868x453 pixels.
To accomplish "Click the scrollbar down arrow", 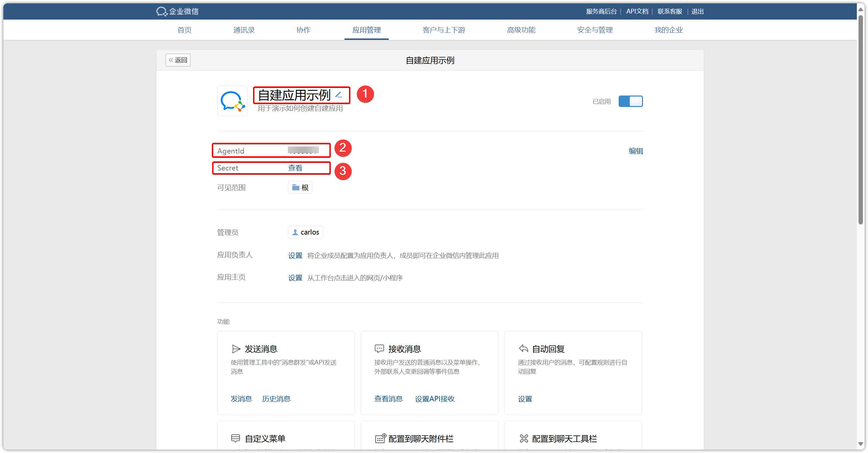I will 861,444.
